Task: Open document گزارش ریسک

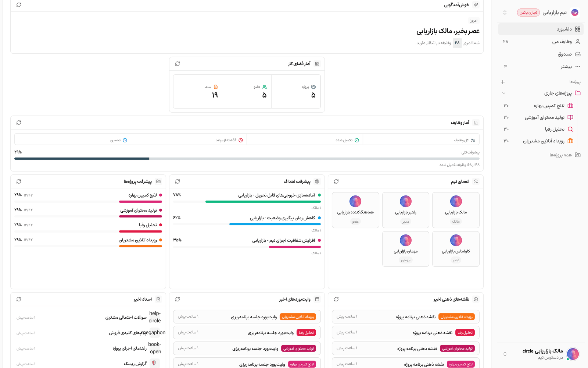Action: 88,364
